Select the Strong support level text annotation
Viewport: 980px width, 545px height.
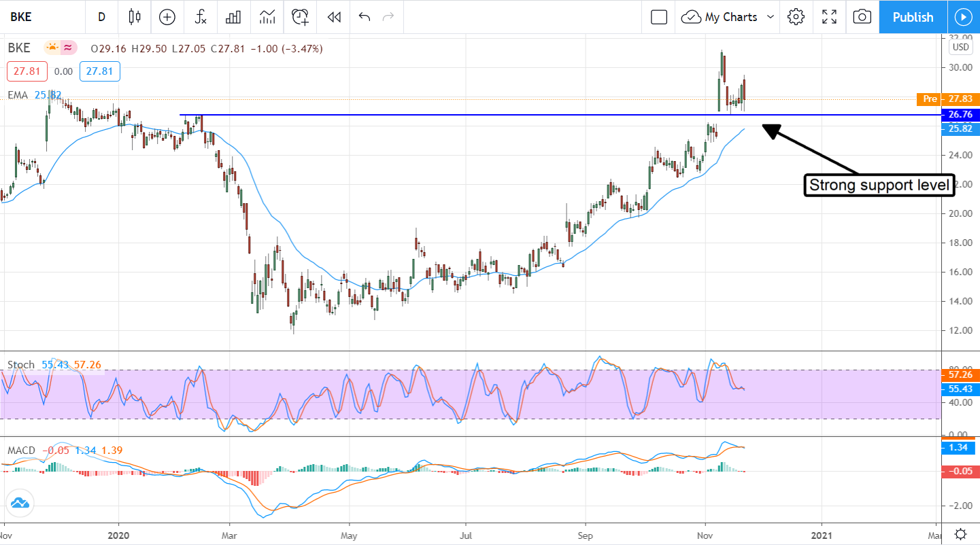879,185
